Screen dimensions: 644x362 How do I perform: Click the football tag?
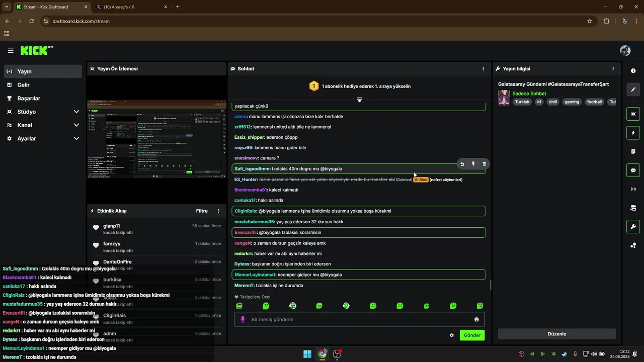pos(594,102)
